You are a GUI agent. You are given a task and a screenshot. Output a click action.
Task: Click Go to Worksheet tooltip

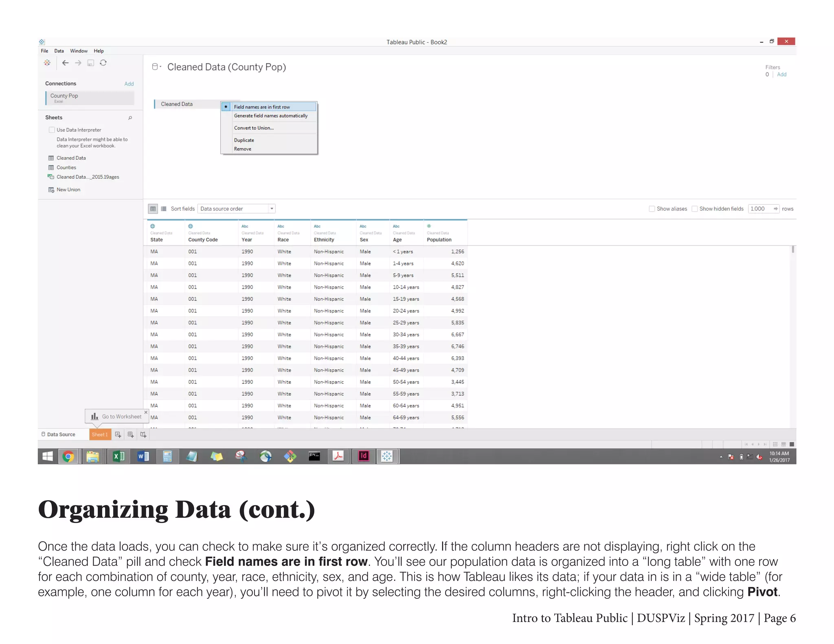pyautogui.click(x=117, y=416)
